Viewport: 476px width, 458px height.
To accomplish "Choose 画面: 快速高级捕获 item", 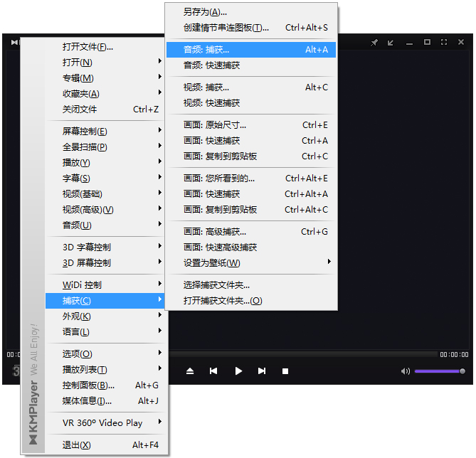I will tap(251, 247).
